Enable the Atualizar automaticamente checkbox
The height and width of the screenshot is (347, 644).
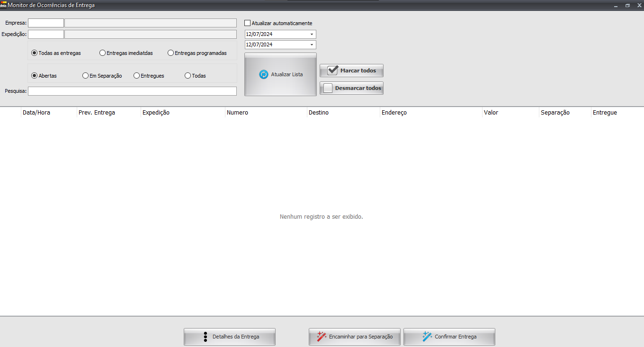(x=248, y=23)
